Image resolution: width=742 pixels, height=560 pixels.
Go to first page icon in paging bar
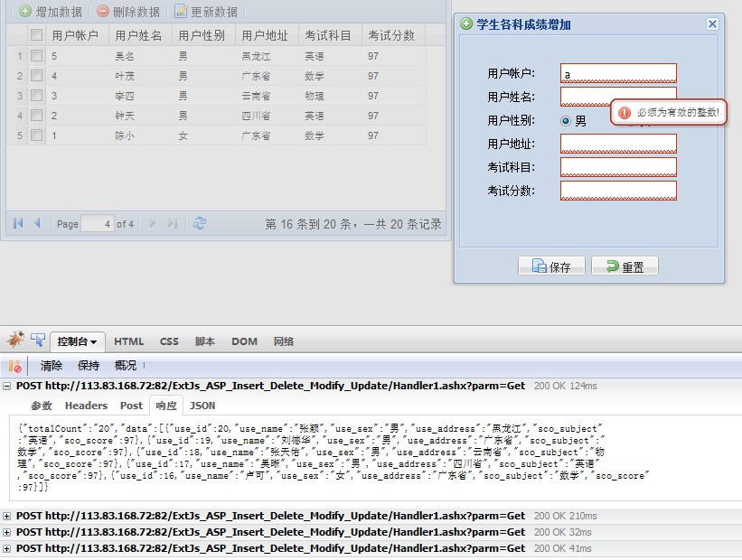click(18, 223)
